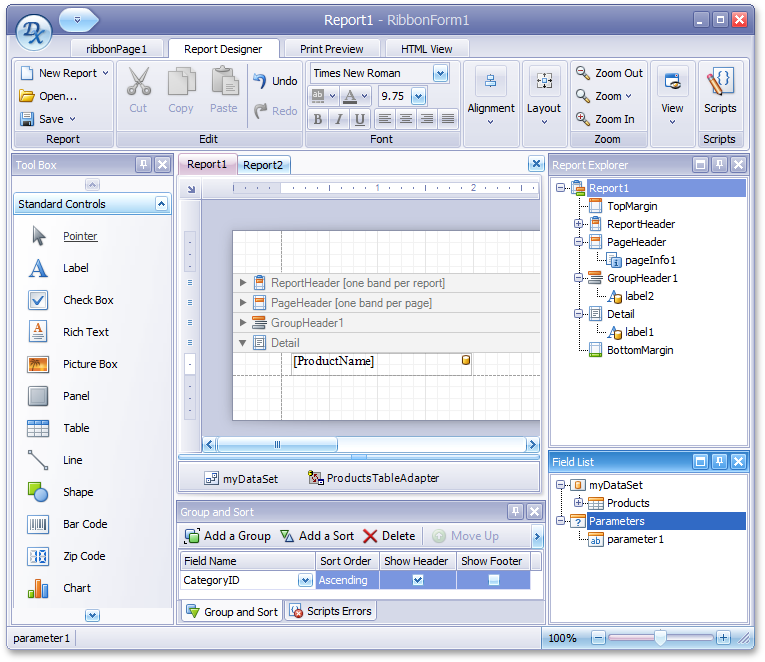Collapse the Detail band in designer
The width and height of the screenshot is (765, 662).
pyautogui.click(x=242, y=342)
